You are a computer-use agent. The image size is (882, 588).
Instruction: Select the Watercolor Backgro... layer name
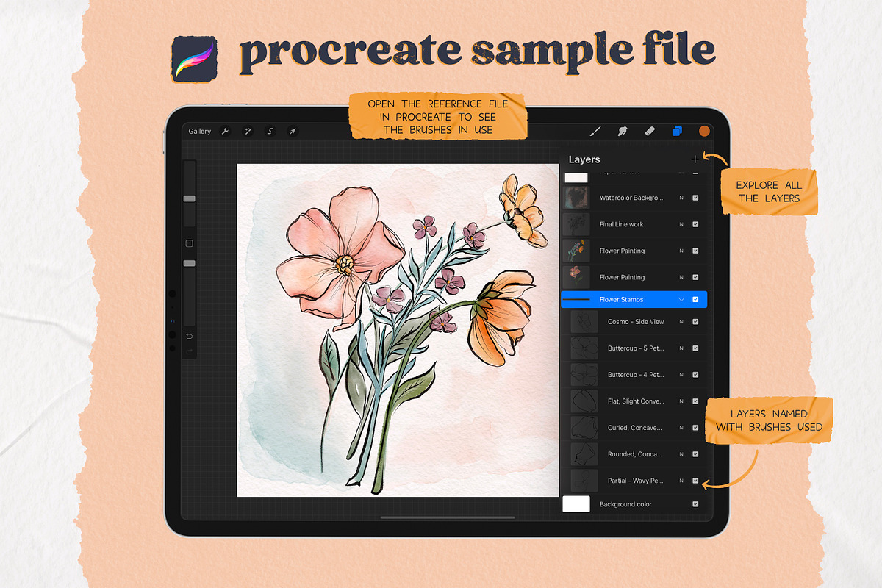[631, 198]
